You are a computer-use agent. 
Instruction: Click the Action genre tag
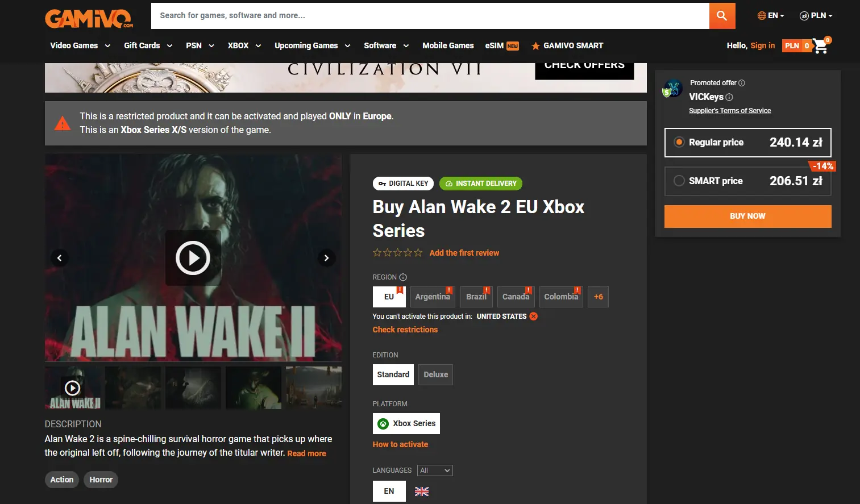(62, 480)
